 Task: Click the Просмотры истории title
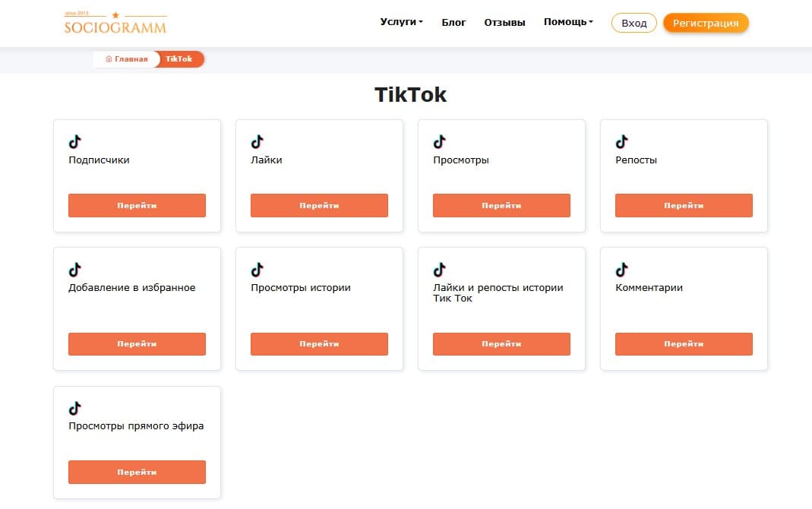(x=300, y=288)
